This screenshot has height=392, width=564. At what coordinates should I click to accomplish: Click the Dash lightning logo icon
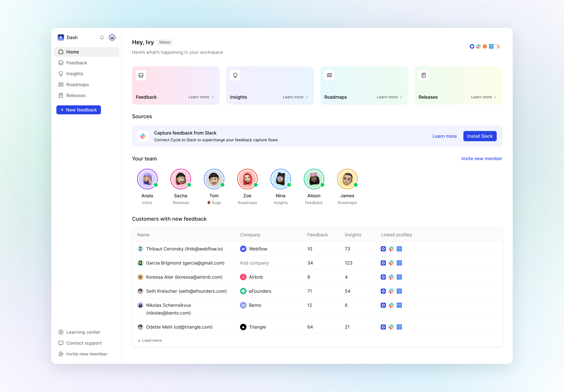[x=61, y=37]
